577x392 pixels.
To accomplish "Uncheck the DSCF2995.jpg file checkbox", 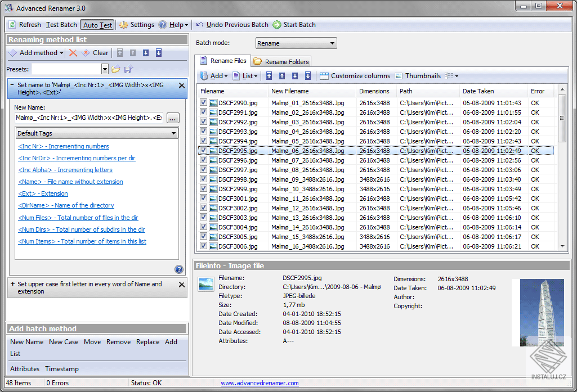I will click(203, 150).
